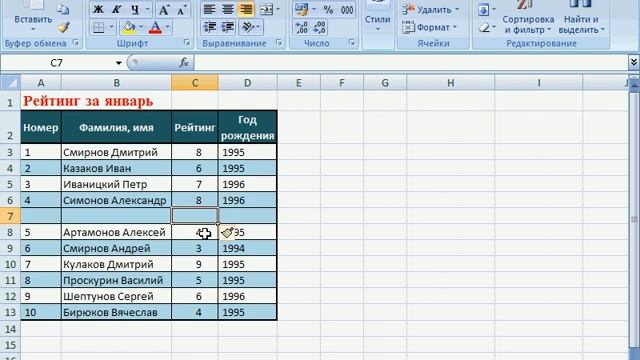The image size is (640, 360).
Task: Toggle align text left
Action: [x=209, y=9]
